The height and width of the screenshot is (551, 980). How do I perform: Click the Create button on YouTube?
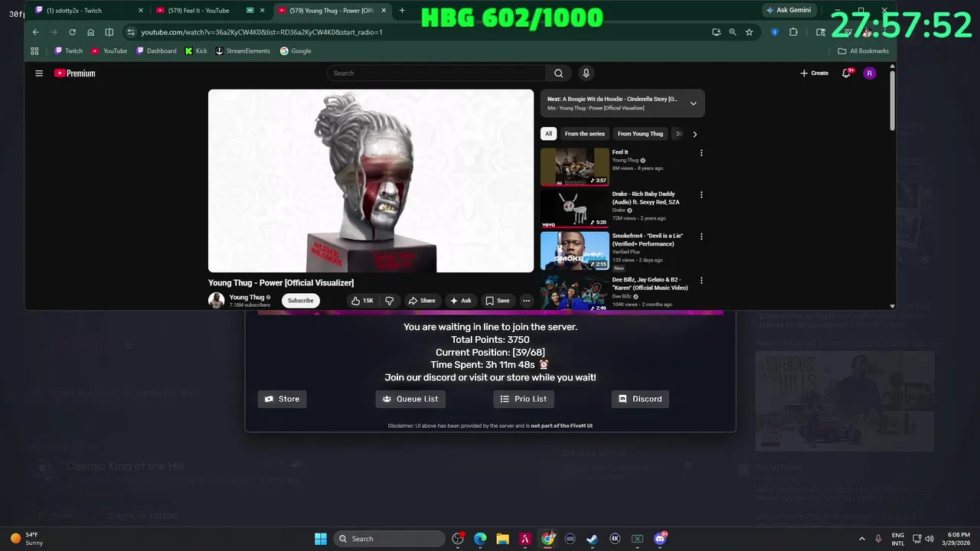point(815,73)
